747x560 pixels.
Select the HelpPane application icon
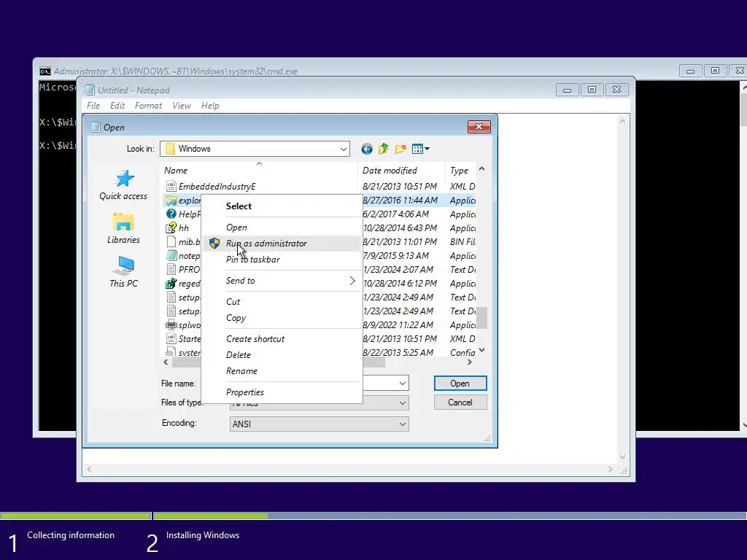tap(171, 214)
